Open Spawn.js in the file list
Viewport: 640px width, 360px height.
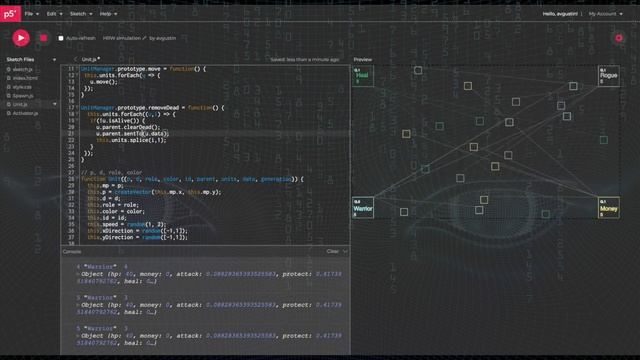coord(23,96)
